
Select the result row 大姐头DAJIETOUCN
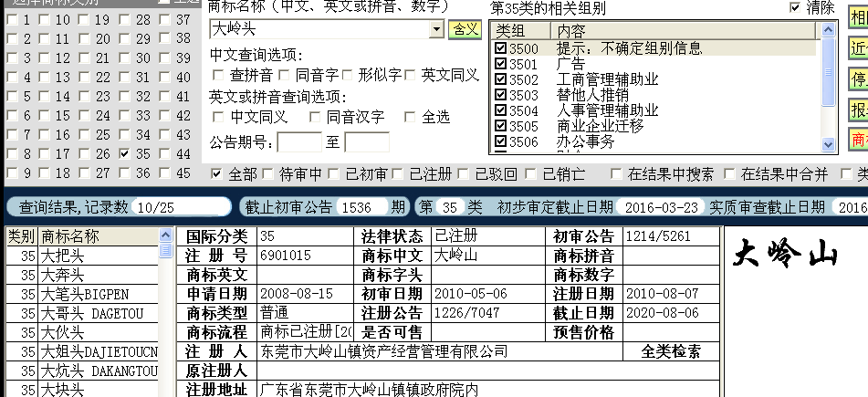click(82, 351)
